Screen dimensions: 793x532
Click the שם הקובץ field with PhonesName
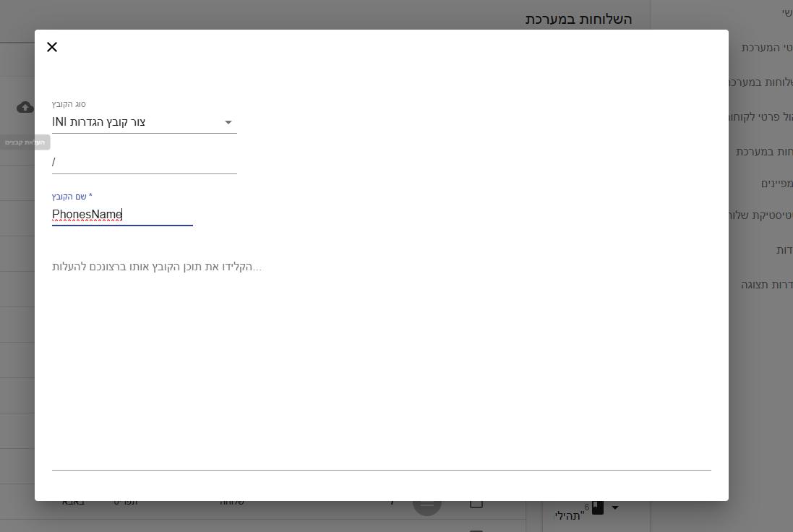[x=122, y=215]
